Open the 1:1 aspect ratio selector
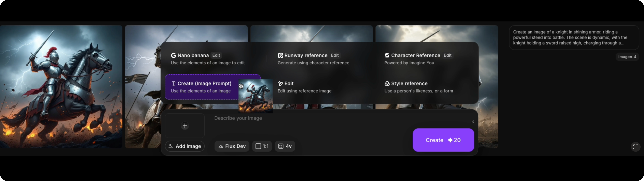Screen dimensions: 644x181 click(262, 146)
